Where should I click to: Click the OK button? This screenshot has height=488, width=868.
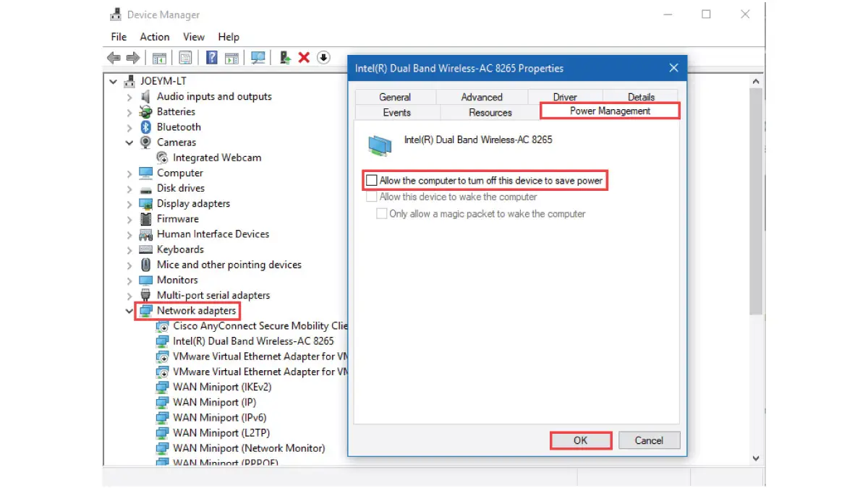pyautogui.click(x=581, y=440)
